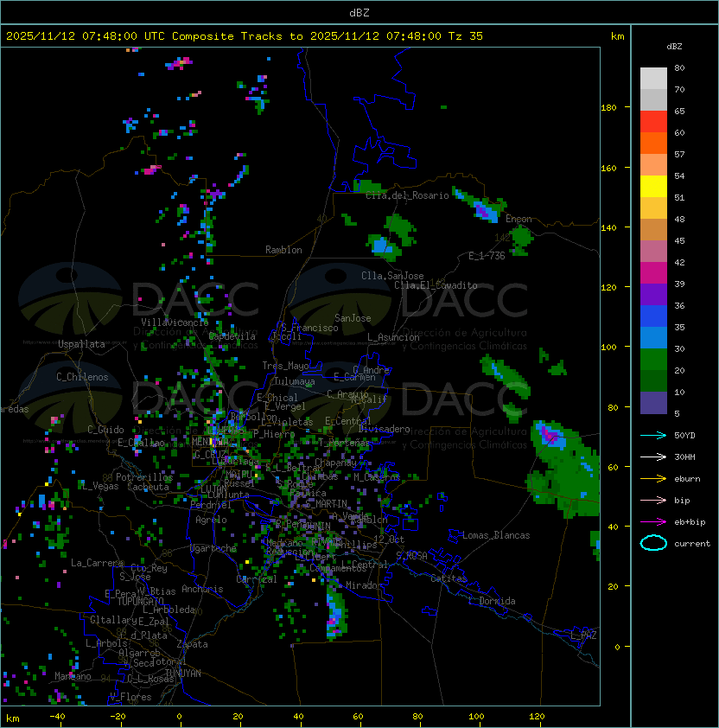
Task: Click the white 30HM arrow legend icon
Action: (653, 457)
